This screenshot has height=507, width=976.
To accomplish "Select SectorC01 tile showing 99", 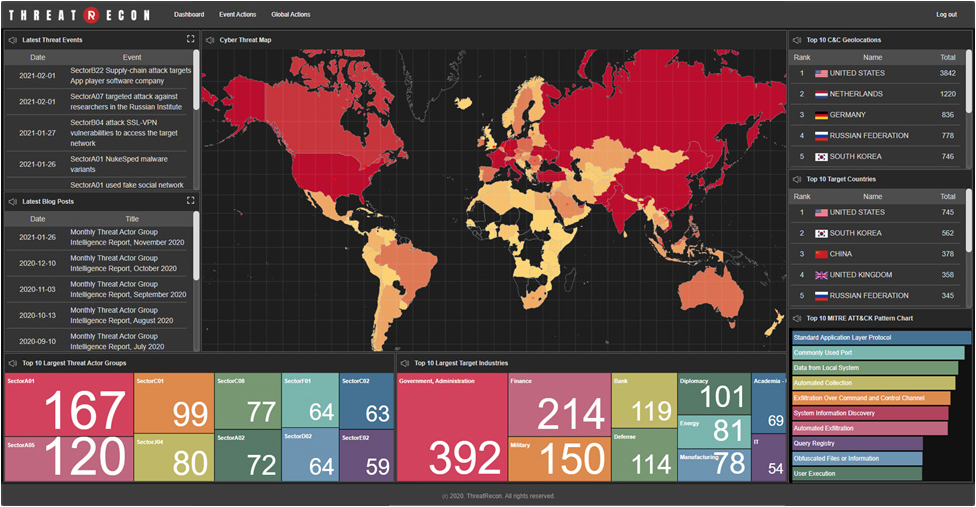I will [x=174, y=403].
